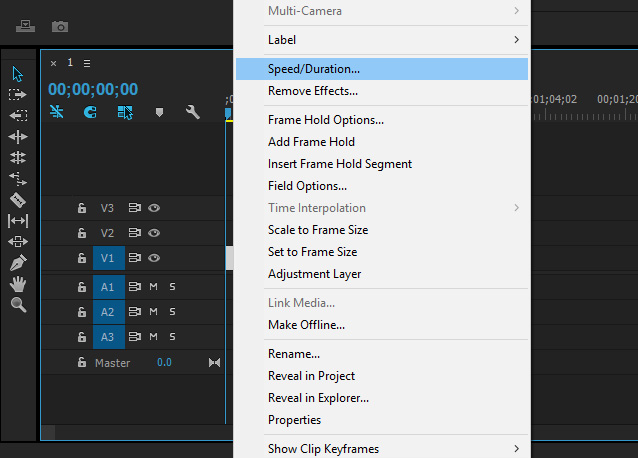The height and width of the screenshot is (458, 638).
Task: Solo audio track A1
Action: [173, 287]
